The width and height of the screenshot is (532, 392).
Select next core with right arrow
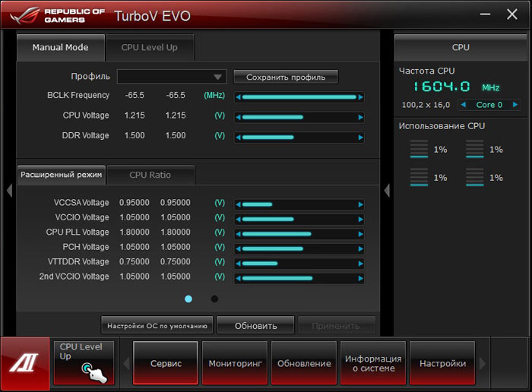(515, 105)
